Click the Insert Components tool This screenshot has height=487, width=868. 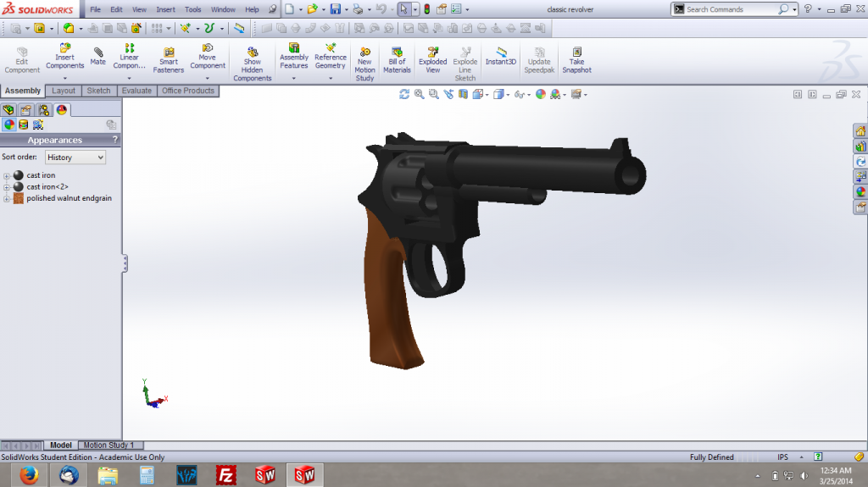tap(64, 57)
